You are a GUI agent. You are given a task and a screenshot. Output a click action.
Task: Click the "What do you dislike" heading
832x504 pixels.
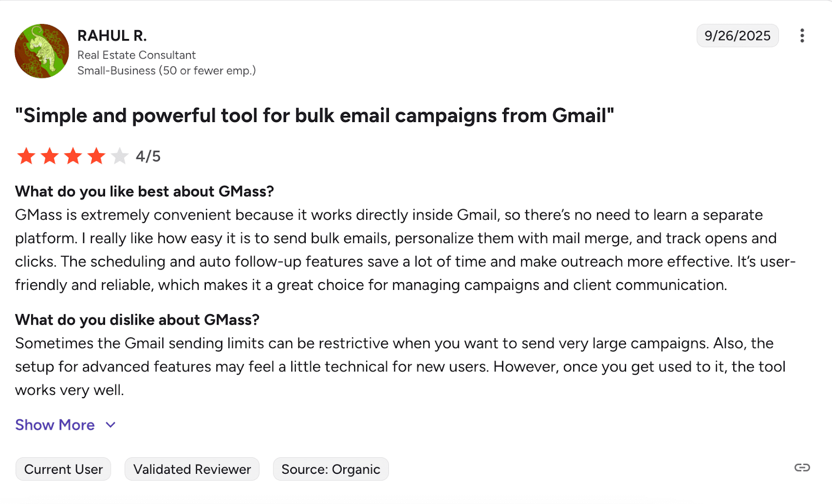137,320
